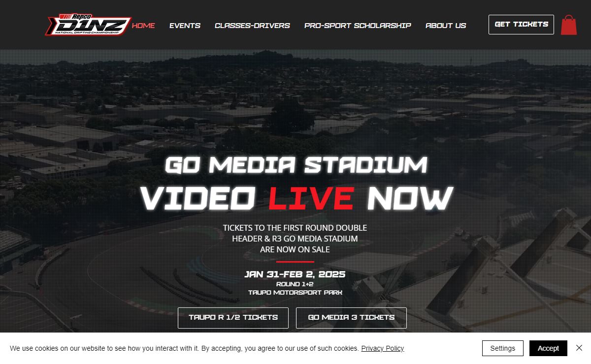The width and height of the screenshot is (591, 364).
Task: Dismiss cookie banner with the X icon
Action: click(x=579, y=348)
